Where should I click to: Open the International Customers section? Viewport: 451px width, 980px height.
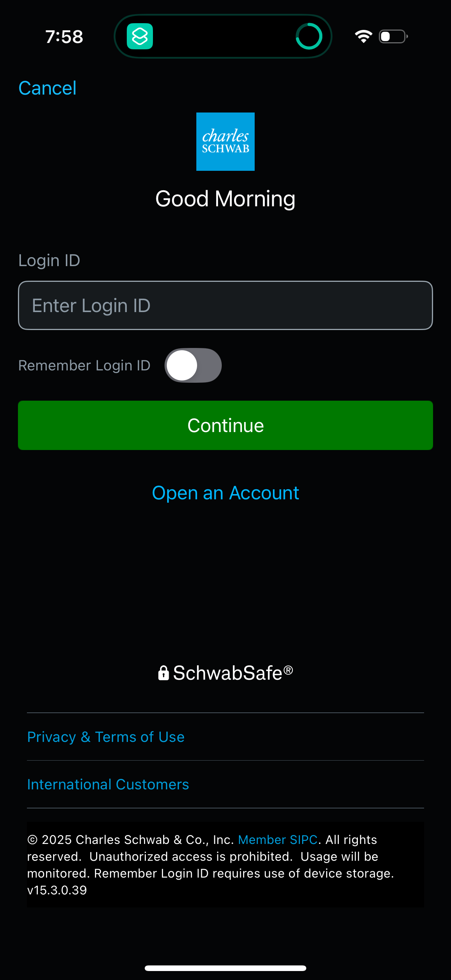click(x=108, y=785)
